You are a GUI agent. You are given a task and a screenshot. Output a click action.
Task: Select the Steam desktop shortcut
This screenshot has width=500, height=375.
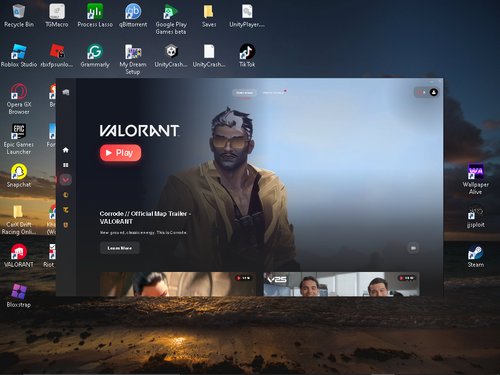point(476,256)
